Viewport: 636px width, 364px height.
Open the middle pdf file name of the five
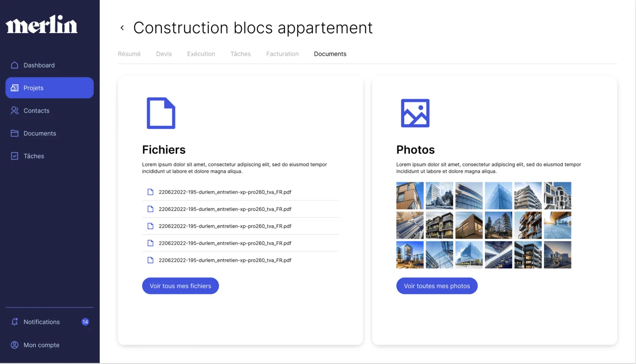(x=225, y=226)
